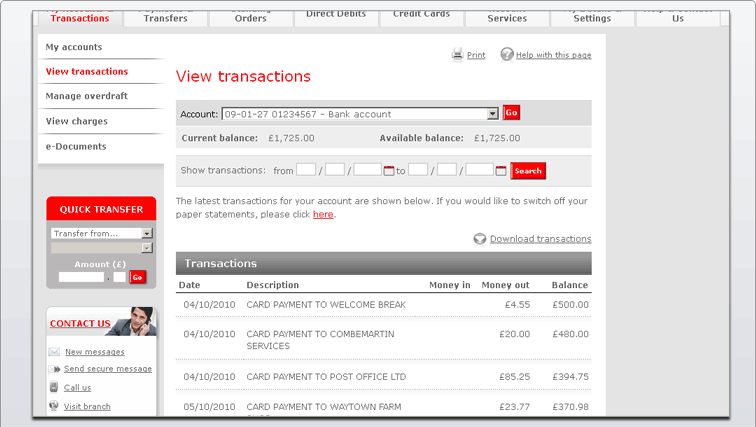Viewport: 756px width, 427px height.
Task: Expand the Account selection dropdown
Action: 492,114
